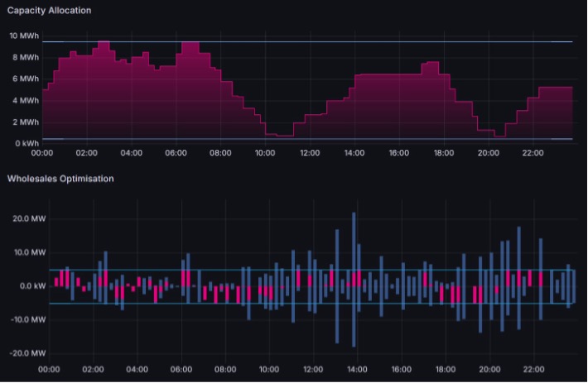This screenshot has height=383, width=588.
Task: Open the Wholesales Optimisation panel title
Action: [60, 178]
